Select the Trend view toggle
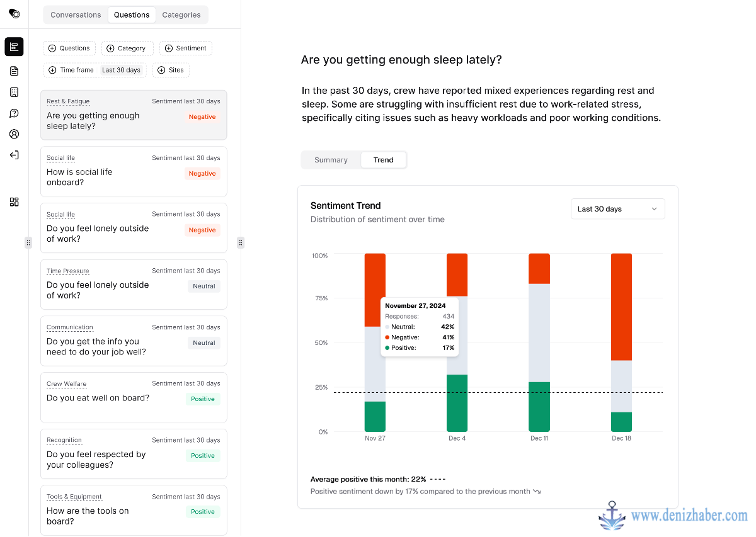Screen dimensions: 756x537 click(x=383, y=160)
